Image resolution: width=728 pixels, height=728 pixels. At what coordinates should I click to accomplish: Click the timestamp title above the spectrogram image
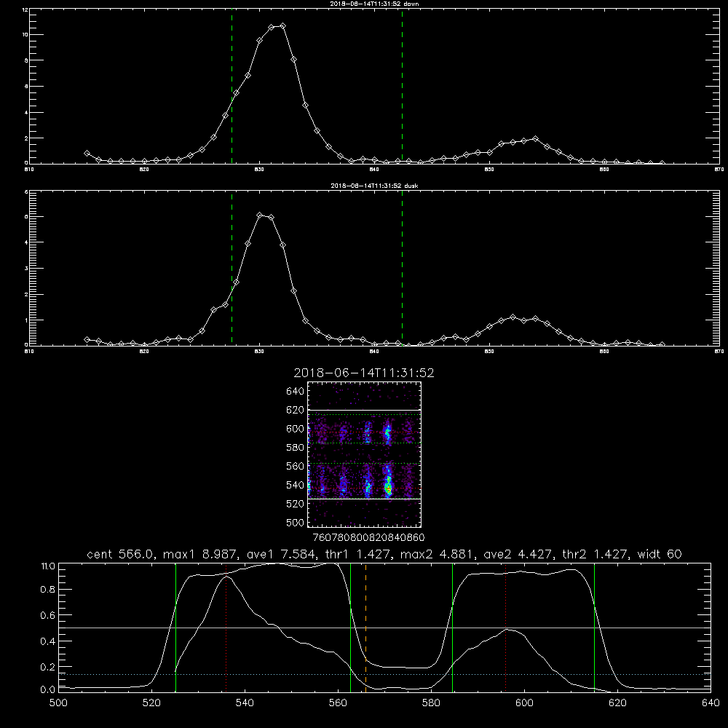(x=364, y=373)
